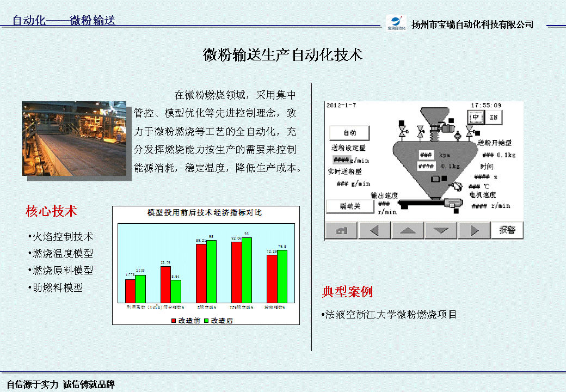Screen dimensions: 566x392
Task: Switch HMI language to 中 (Chinese)
Action: pyautogui.click(x=476, y=117)
